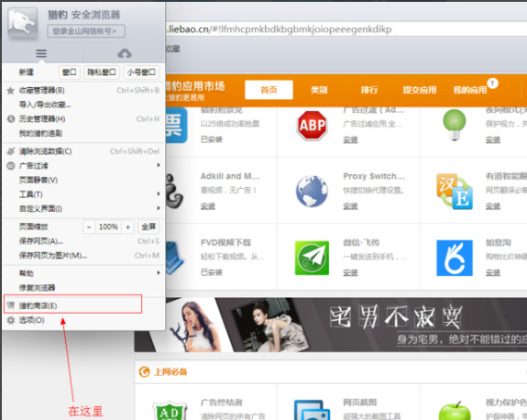This screenshot has width=527, height=420.
Task: Click the ABP ad filter app icon
Action: tap(312, 125)
